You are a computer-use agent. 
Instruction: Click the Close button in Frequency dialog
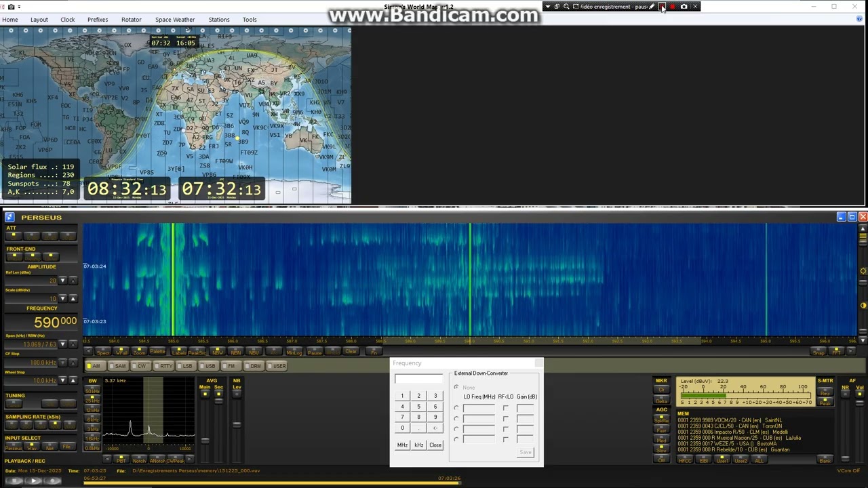[435, 445]
